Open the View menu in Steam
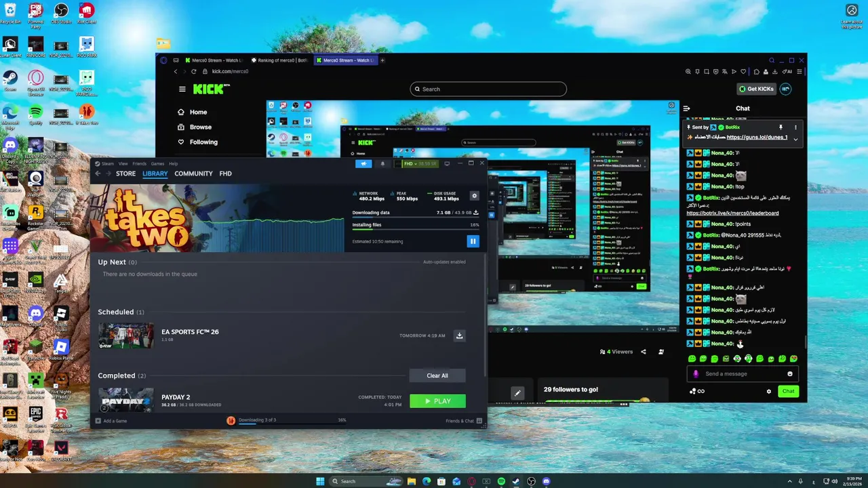The height and width of the screenshot is (488, 868). click(123, 163)
